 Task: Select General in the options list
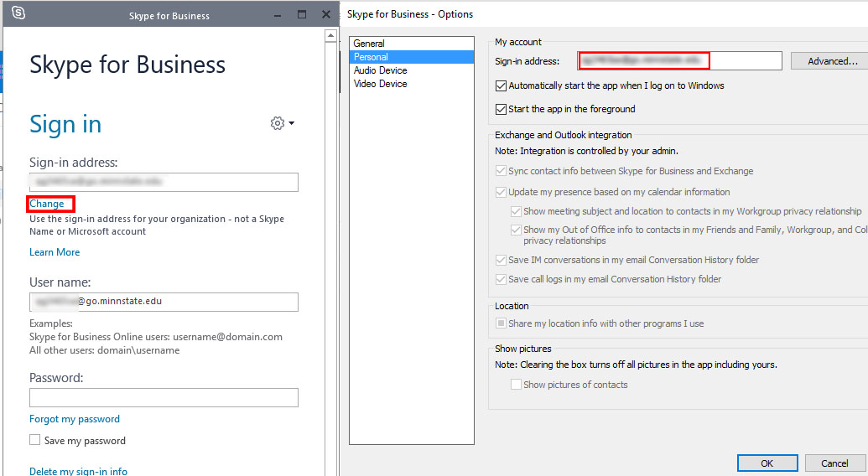click(x=369, y=44)
